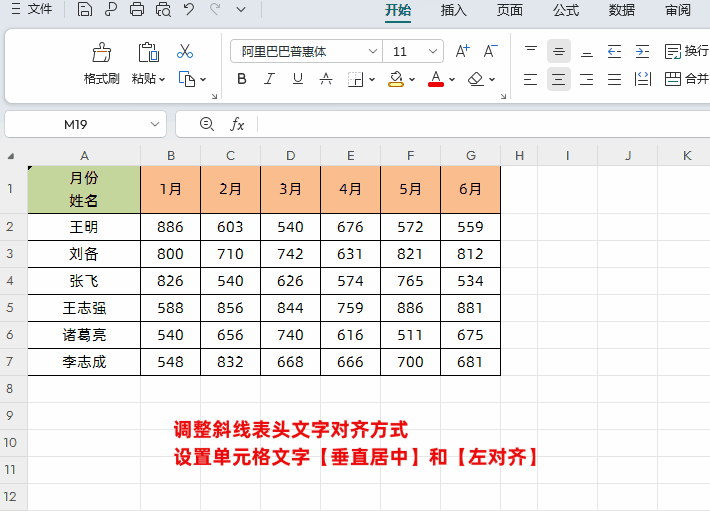The width and height of the screenshot is (710, 511).
Task: Switch to the 插入 tab
Action: point(453,10)
